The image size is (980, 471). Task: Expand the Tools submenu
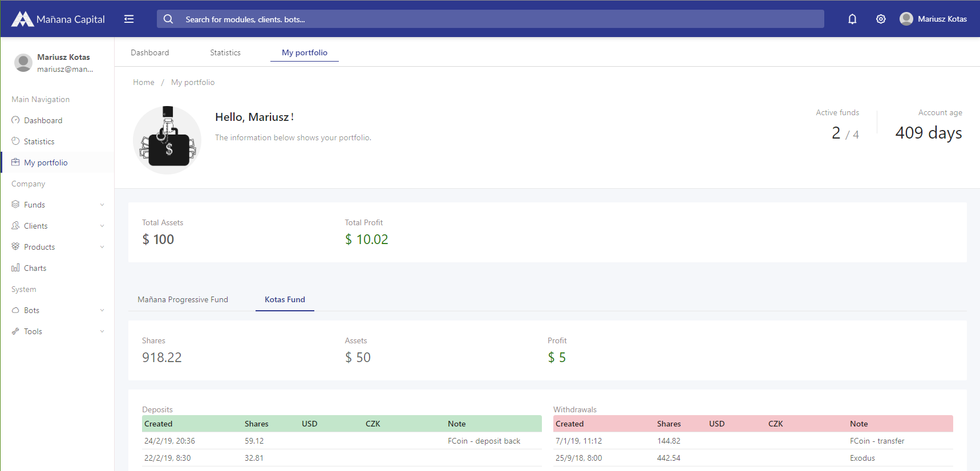pos(57,331)
